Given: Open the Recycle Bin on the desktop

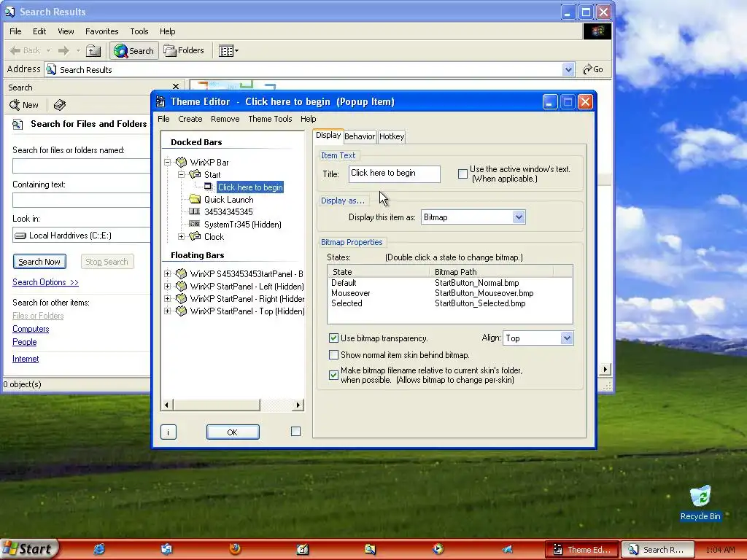Looking at the screenshot, I should 700,503.
